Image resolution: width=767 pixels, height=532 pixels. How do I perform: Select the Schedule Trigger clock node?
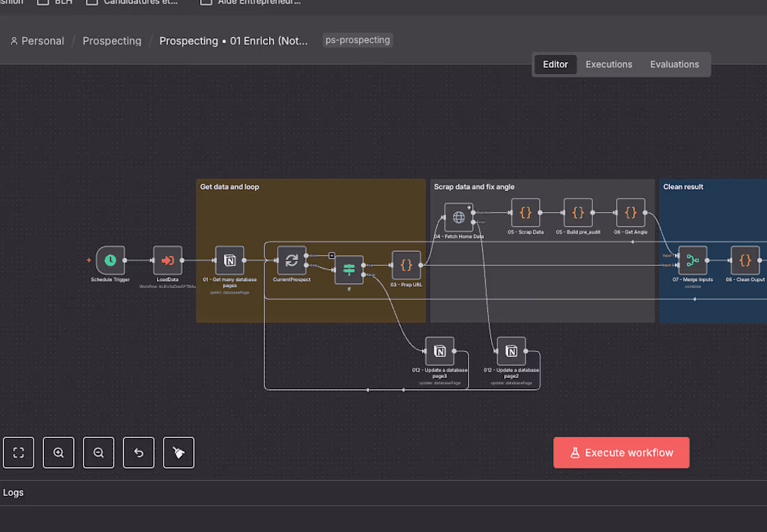tap(109, 260)
